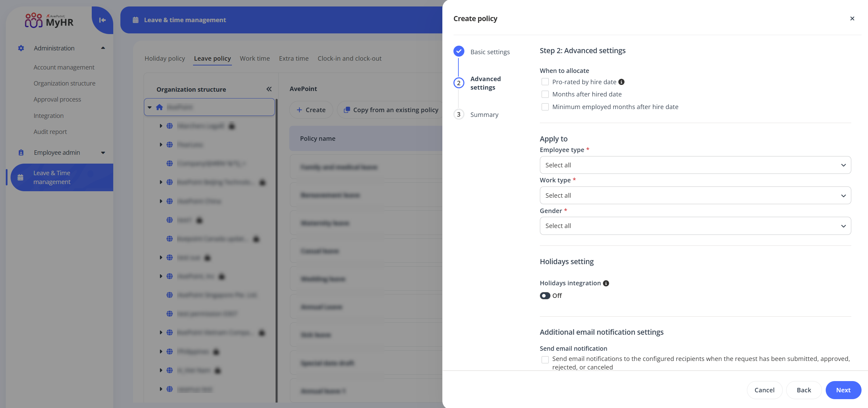Viewport: 868px width, 408px height.
Task: Expand the Employee admin menu section
Action: [x=103, y=152]
